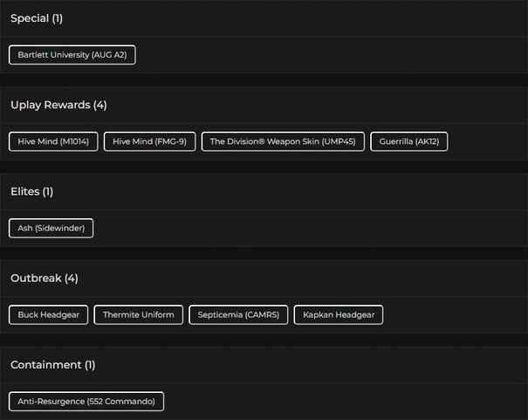Select The Division Weapon Skin (UMP45)
The image size is (528, 420).
283,141
